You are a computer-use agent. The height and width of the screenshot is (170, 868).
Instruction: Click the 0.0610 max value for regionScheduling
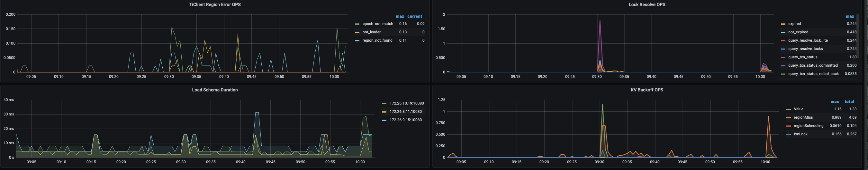835,126
